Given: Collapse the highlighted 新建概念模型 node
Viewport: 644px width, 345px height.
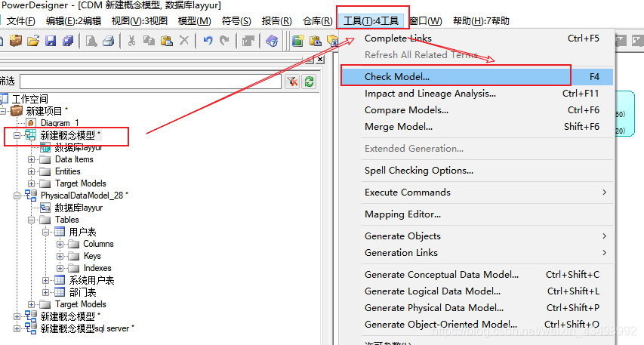Looking at the screenshot, I should 17,135.
